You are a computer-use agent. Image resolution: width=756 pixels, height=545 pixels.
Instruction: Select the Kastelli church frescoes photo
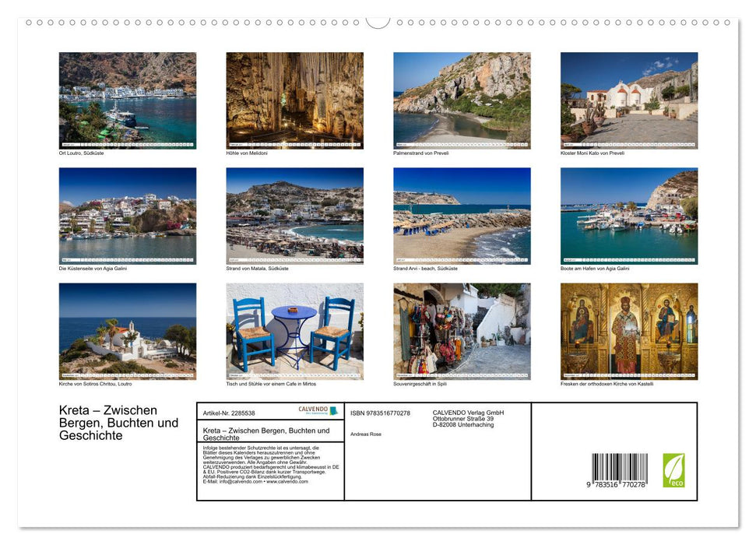(629, 332)
